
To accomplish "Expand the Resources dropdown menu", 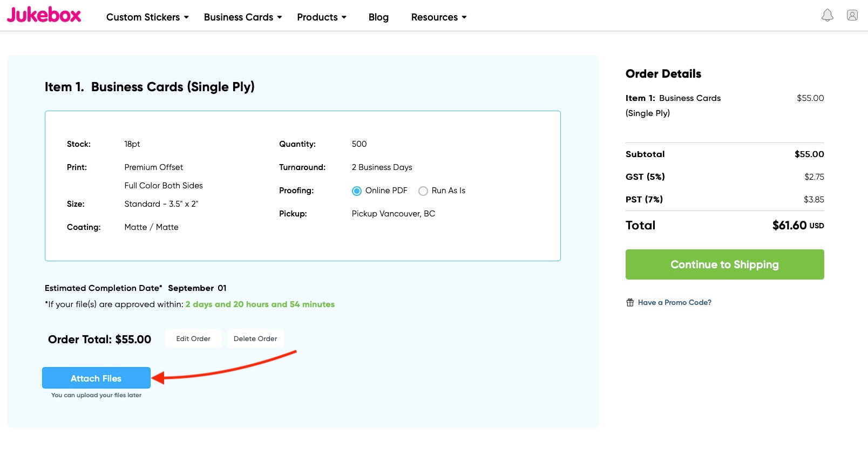I will 439,17.
